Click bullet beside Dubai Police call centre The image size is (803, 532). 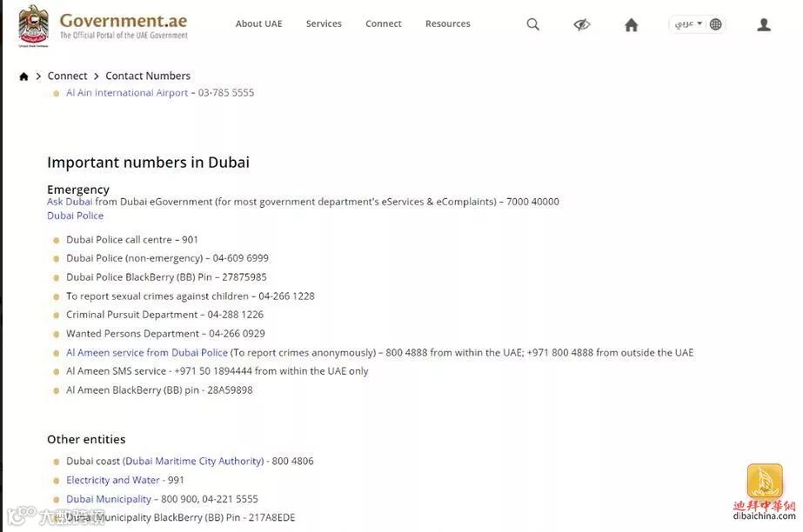pos(57,240)
